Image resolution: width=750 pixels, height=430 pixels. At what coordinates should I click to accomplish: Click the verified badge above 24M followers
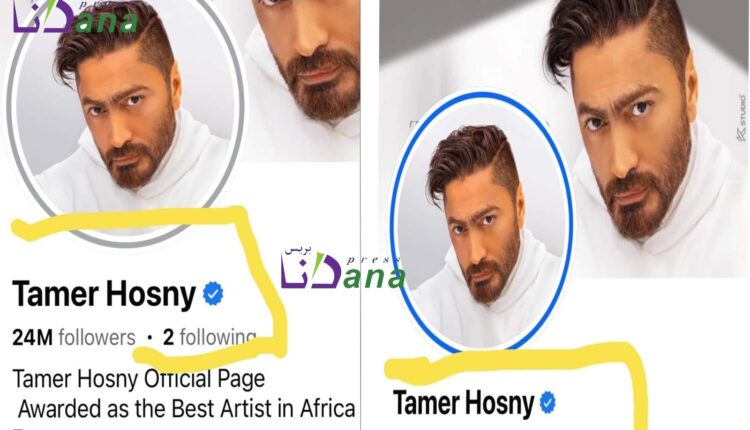point(213,294)
